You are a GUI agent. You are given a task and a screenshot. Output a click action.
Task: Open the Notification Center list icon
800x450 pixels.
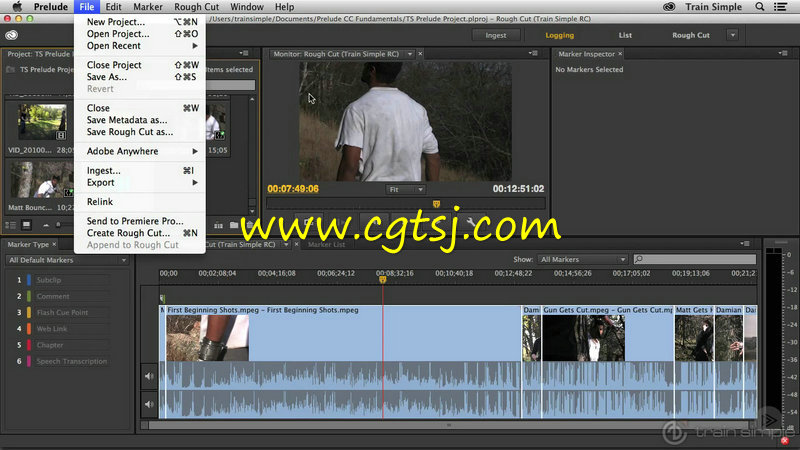coord(780,7)
